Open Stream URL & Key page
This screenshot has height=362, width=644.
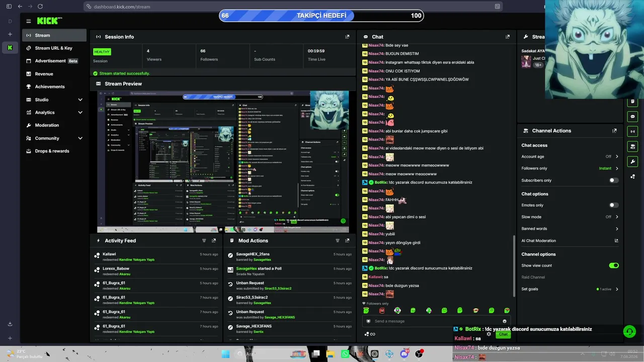coord(54,48)
